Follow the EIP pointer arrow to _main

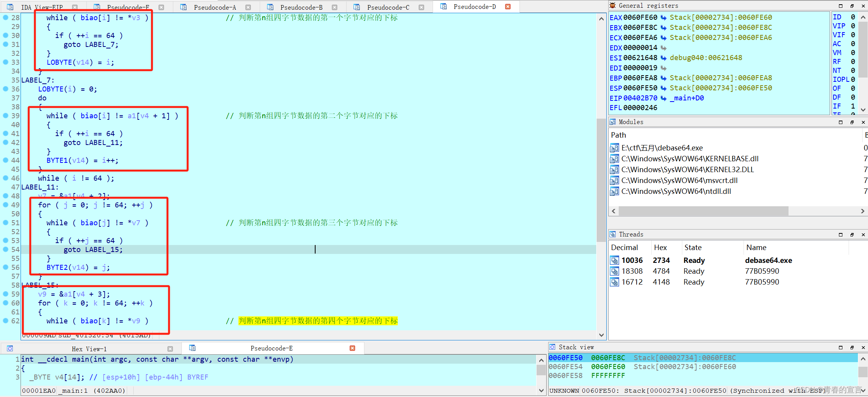[664, 98]
